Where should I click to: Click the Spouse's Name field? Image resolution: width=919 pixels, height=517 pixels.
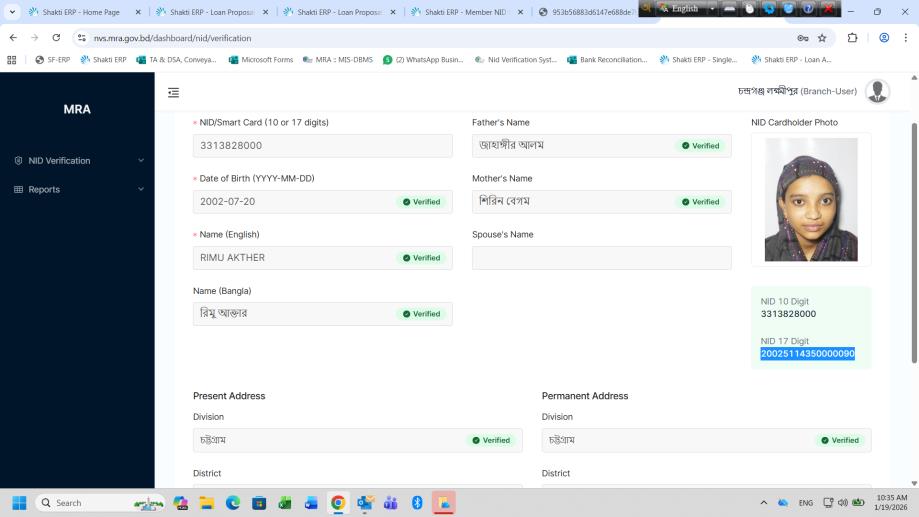[601, 258]
